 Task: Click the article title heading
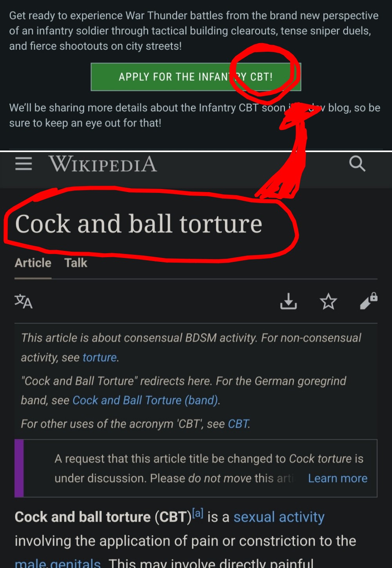[x=138, y=224]
